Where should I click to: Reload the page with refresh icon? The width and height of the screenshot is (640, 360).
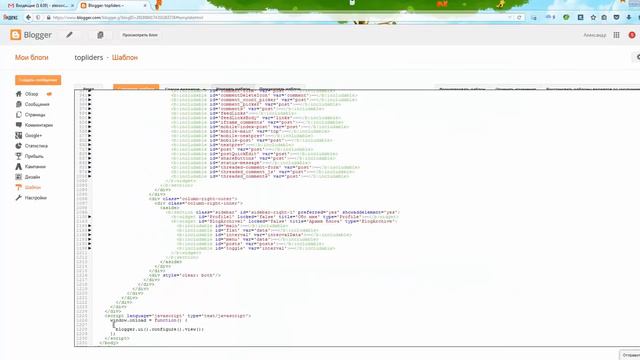pos(519,18)
